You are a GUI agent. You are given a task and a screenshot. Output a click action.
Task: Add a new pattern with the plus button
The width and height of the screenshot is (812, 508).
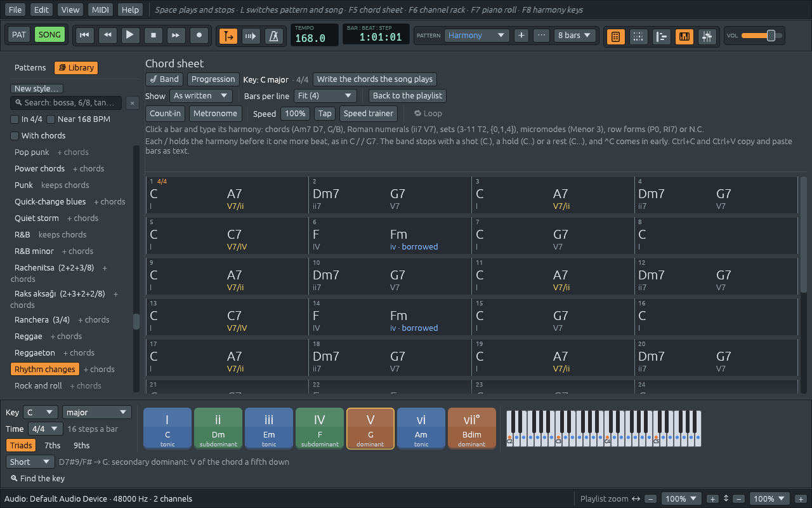coord(521,36)
